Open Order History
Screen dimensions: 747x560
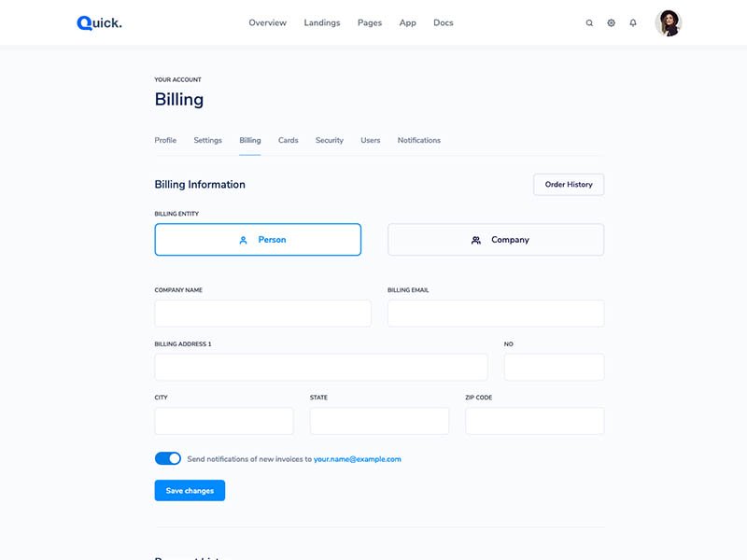click(x=569, y=185)
